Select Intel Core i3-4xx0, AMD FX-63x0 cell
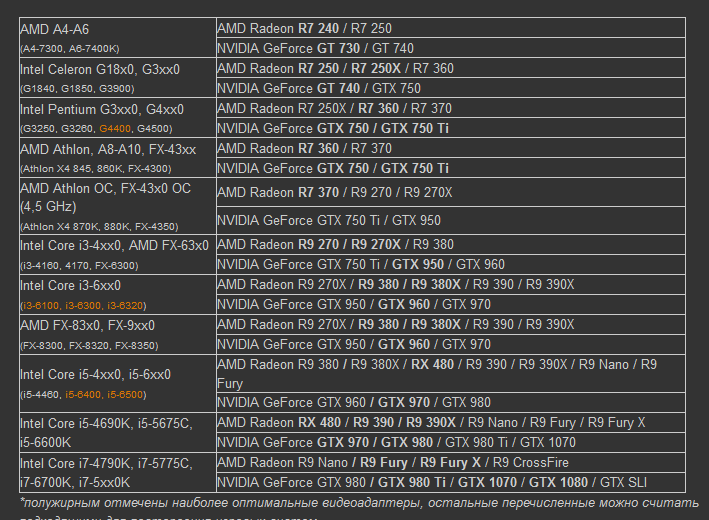 pos(114,254)
